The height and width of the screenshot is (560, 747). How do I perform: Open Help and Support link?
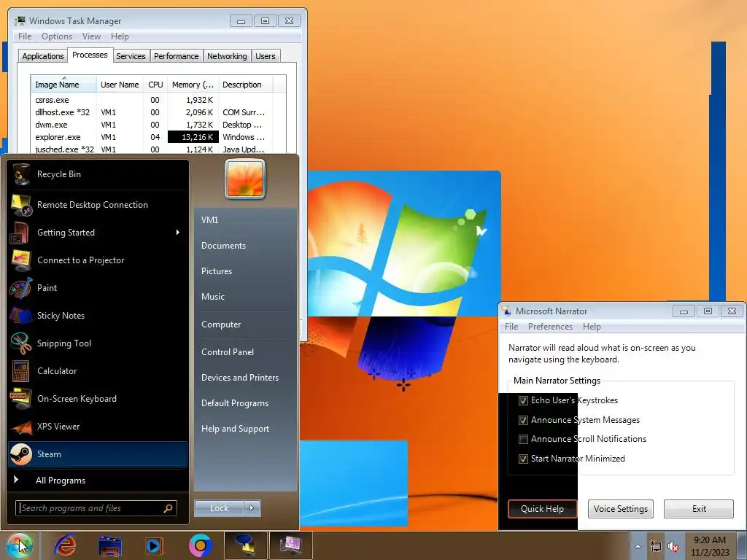[235, 429]
